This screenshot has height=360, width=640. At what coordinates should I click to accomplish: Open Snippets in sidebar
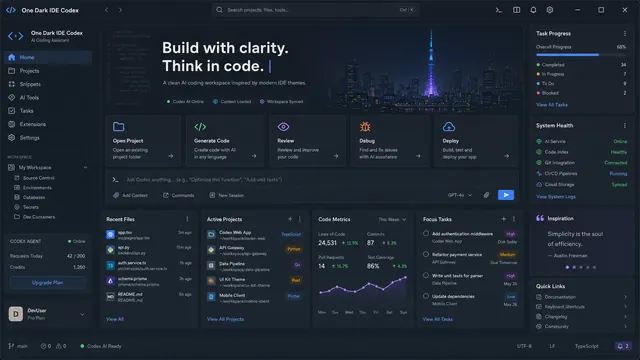point(48,84)
